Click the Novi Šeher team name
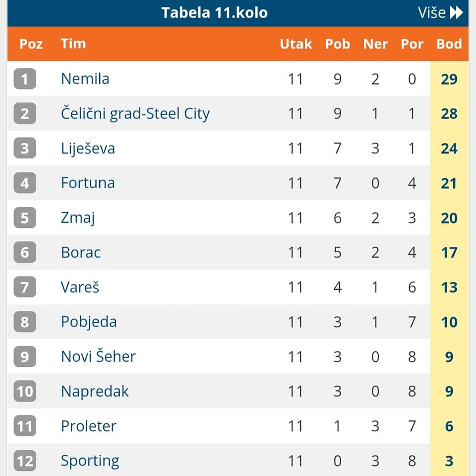Viewport: 476px width, 476px height. [98, 357]
